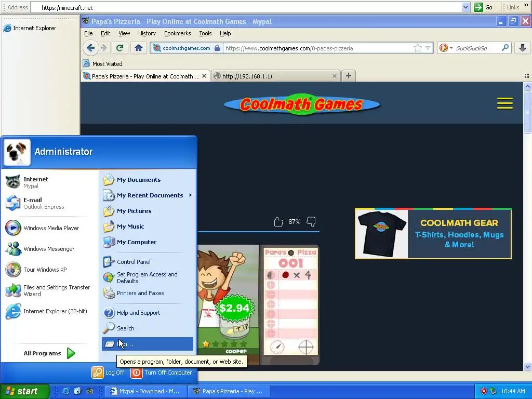Open Windows Messenger from Start menu

click(x=49, y=249)
